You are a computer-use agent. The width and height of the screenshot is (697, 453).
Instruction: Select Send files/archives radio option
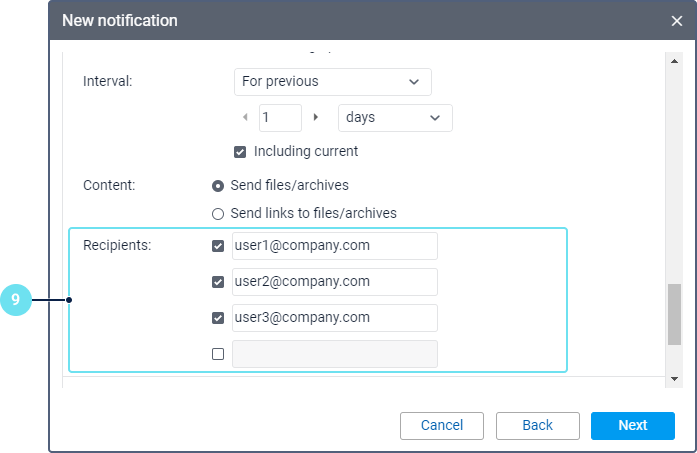point(218,186)
